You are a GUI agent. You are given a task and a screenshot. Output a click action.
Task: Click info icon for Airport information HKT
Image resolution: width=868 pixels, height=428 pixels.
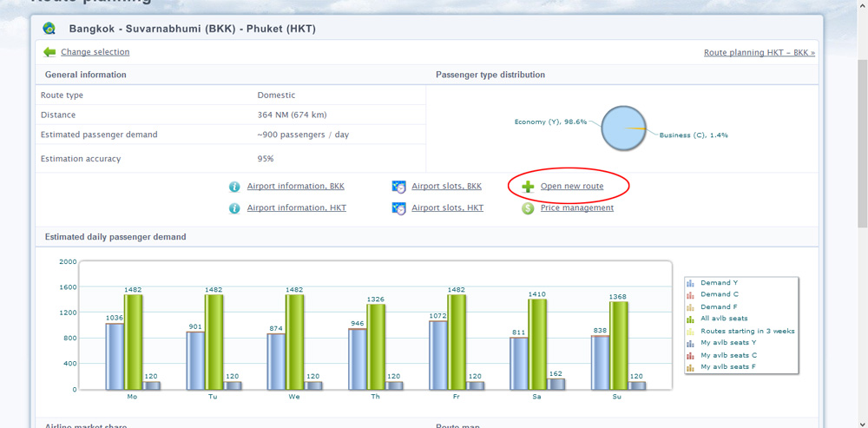[234, 208]
